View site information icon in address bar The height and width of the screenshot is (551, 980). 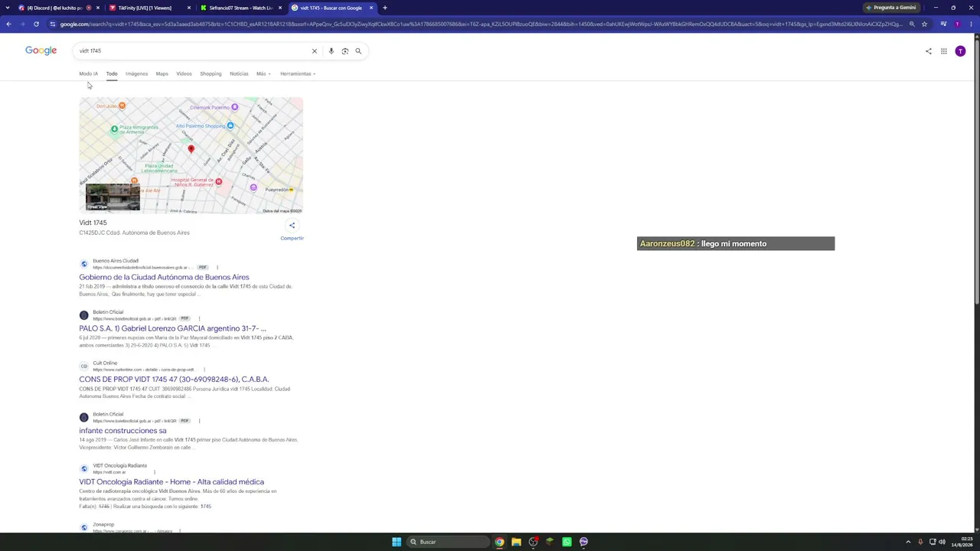point(52,24)
